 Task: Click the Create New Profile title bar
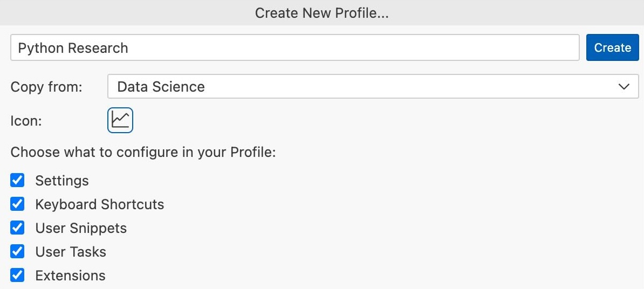pyautogui.click(x=322, y=13)
